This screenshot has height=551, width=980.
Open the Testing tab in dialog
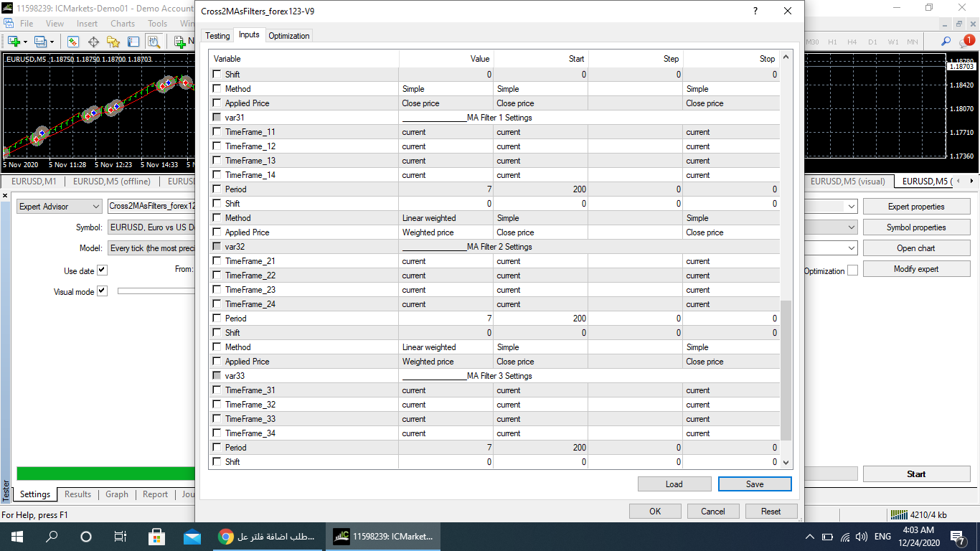click(217, 36)
